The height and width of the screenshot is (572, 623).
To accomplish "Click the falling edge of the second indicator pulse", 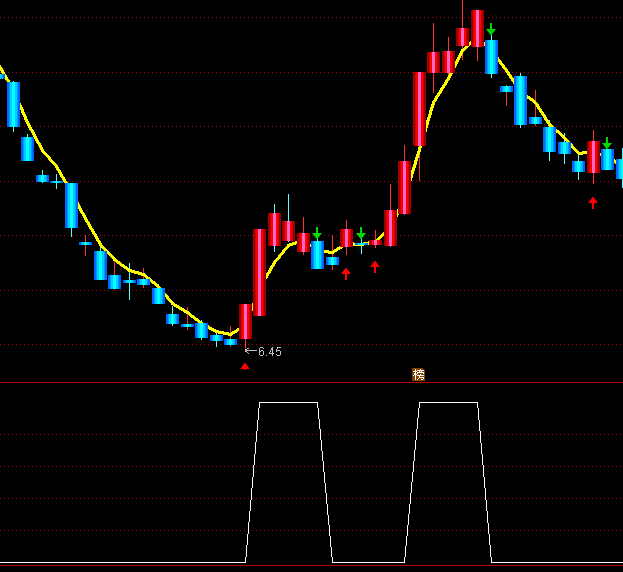I will (484, 480).
